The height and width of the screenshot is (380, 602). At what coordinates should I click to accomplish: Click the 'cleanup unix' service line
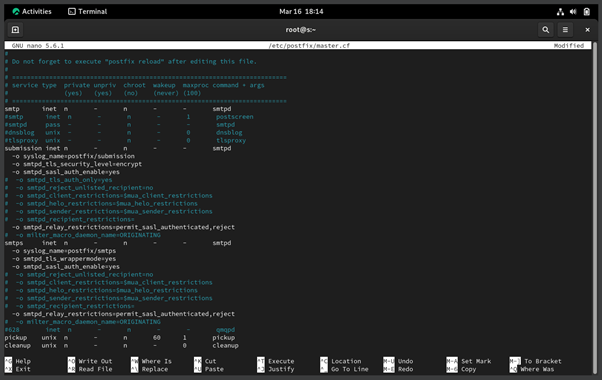pyautogui.click(x=122, y=345)
